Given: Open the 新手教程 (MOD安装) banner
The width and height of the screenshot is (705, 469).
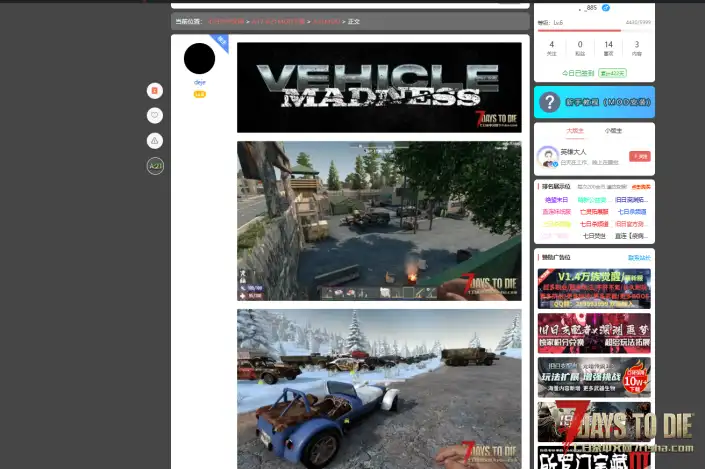Looking at the screenshot, I should [594, 102].
